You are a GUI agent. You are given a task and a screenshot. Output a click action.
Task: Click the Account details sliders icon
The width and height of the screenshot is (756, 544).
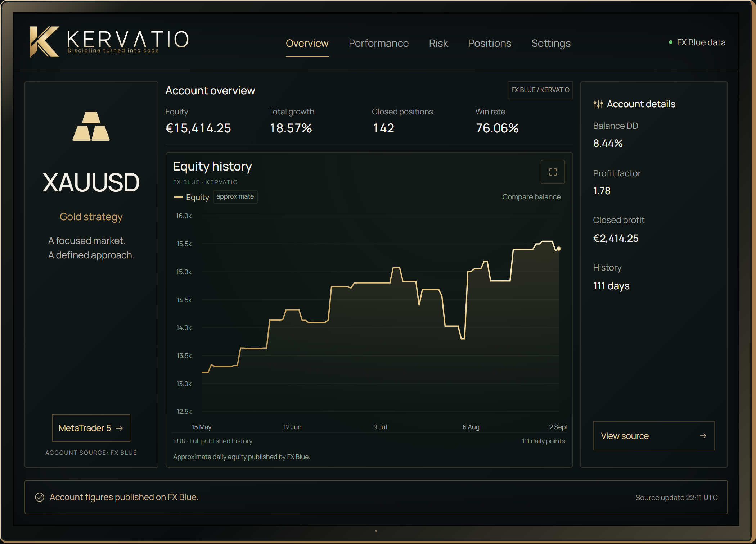click(x=598, y=104)
